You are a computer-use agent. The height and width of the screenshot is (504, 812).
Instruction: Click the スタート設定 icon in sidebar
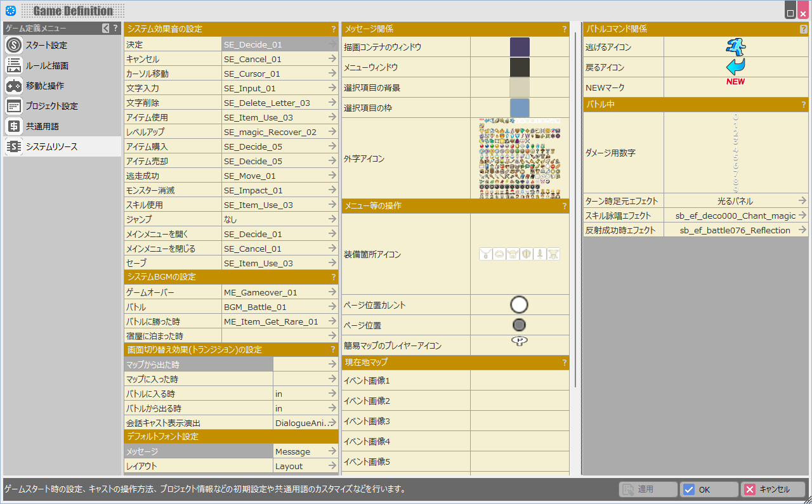[14, 46]
